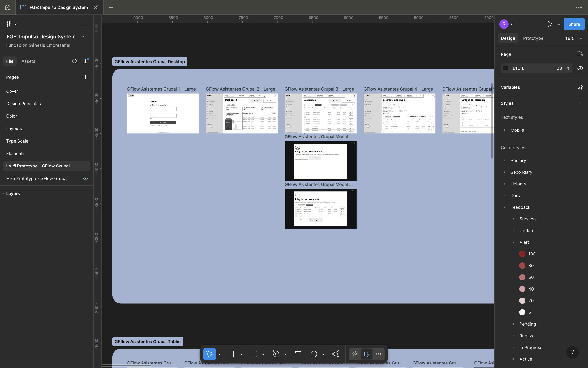Screen dimensions: 588x368
Task: Select the Alert 100 color swatch
Action: 522,254
